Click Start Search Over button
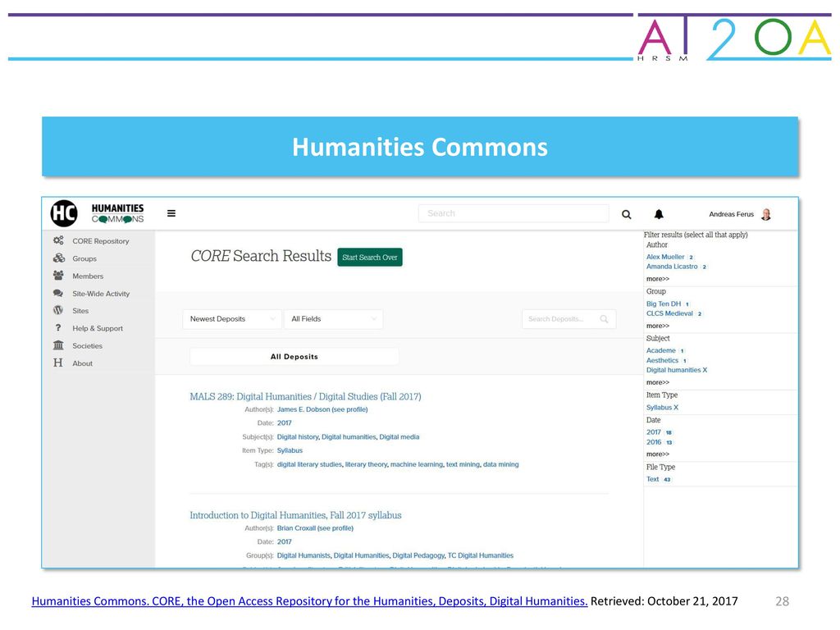 (370, 257)
